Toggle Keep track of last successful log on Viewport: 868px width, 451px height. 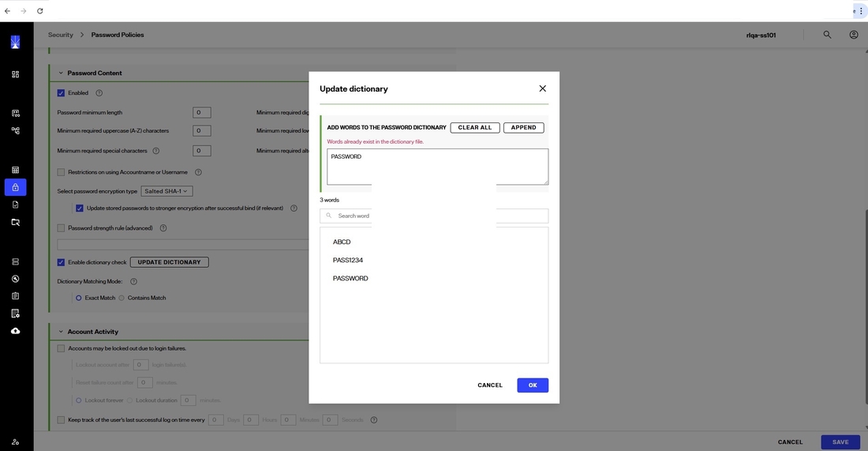(61, 420)
